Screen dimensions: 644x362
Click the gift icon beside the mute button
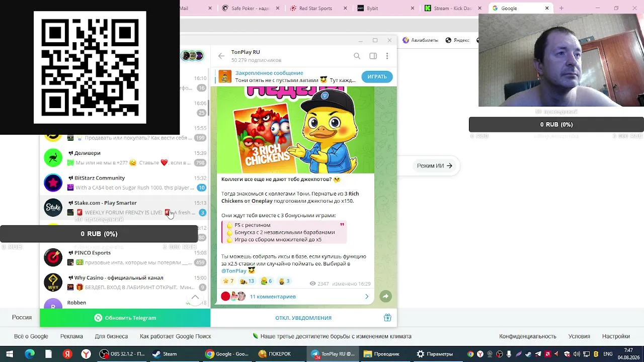coord(387,318)
